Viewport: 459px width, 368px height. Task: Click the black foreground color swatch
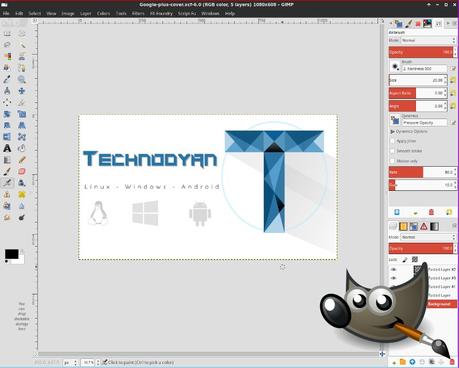coord(12,254)
